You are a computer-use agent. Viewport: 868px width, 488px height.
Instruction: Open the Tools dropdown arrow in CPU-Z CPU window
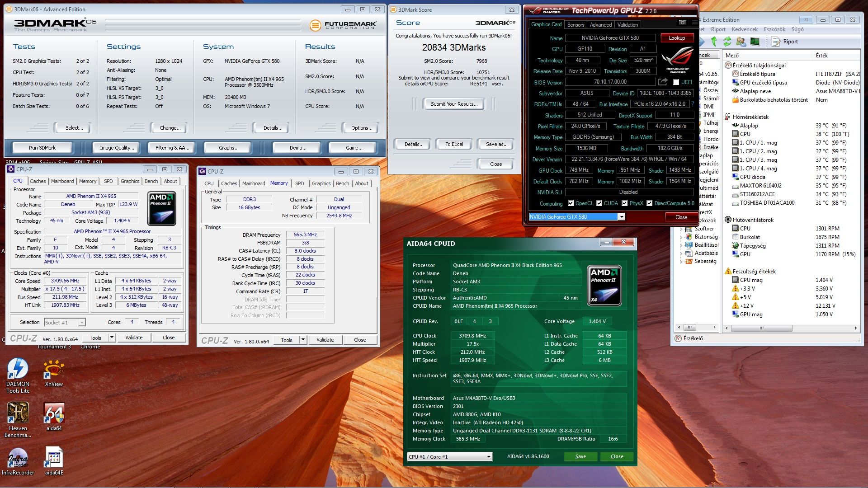click(112, 337)
